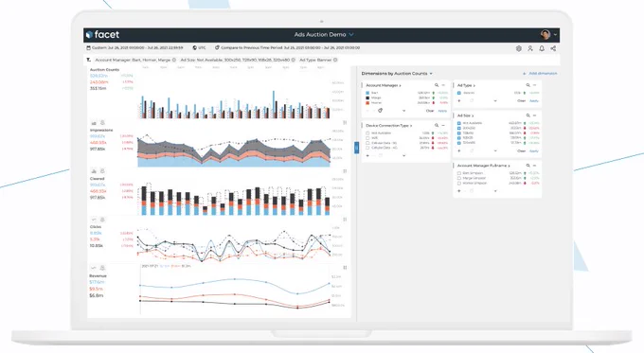The width and height of the screenshot is (644, 353).
Task: Click Add dimension link
Action: pos(540,74)
